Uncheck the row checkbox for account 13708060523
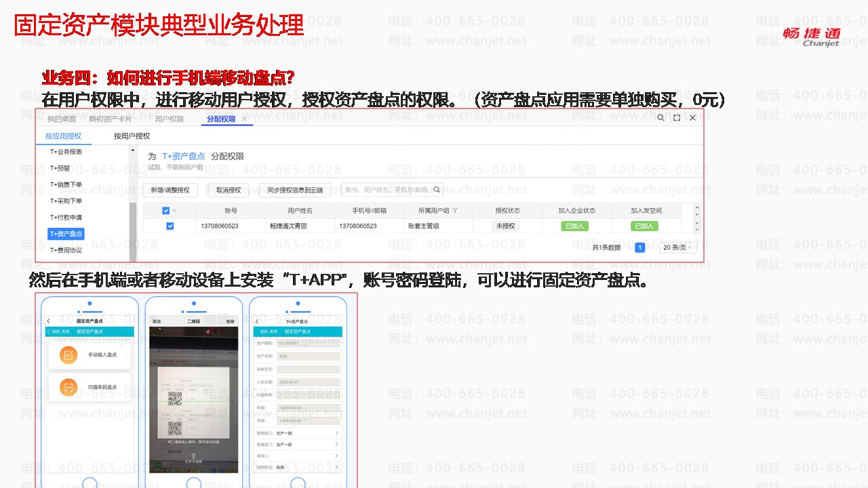This screenshot has width=868, height=488. (x=170, y=226)
